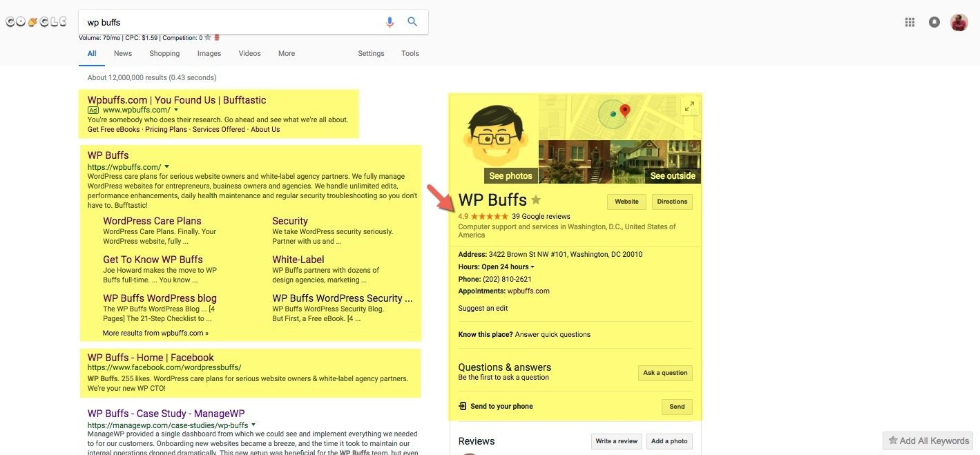Viewport: 980px width, 455px height.
Task: Open the Wpbuffs.com ad headline
Action: [177, 100]
